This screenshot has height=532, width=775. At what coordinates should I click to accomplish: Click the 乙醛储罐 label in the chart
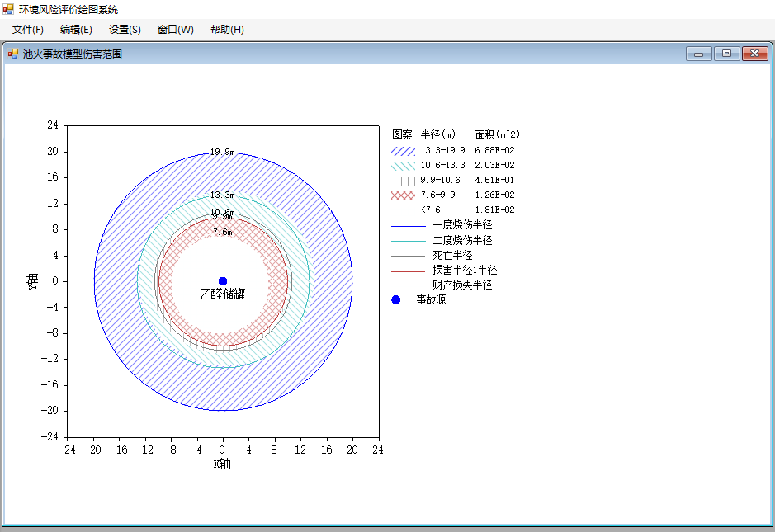[223, 294]
